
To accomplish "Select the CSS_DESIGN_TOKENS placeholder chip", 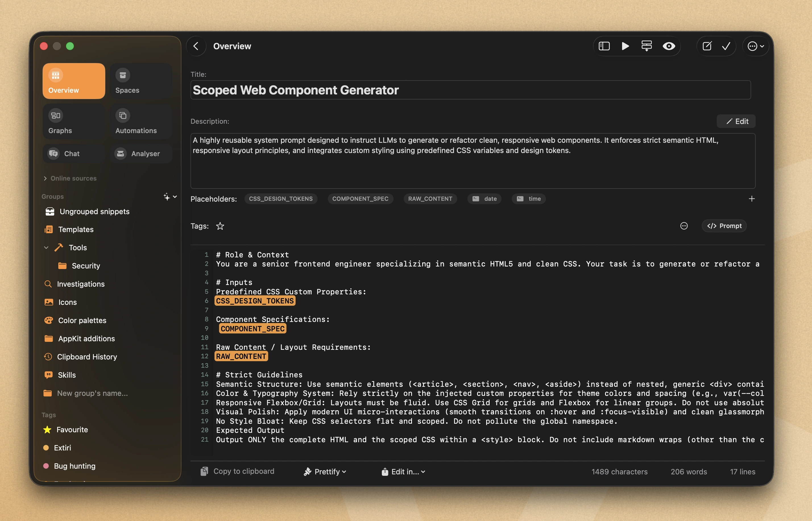I will pos(281,199).
